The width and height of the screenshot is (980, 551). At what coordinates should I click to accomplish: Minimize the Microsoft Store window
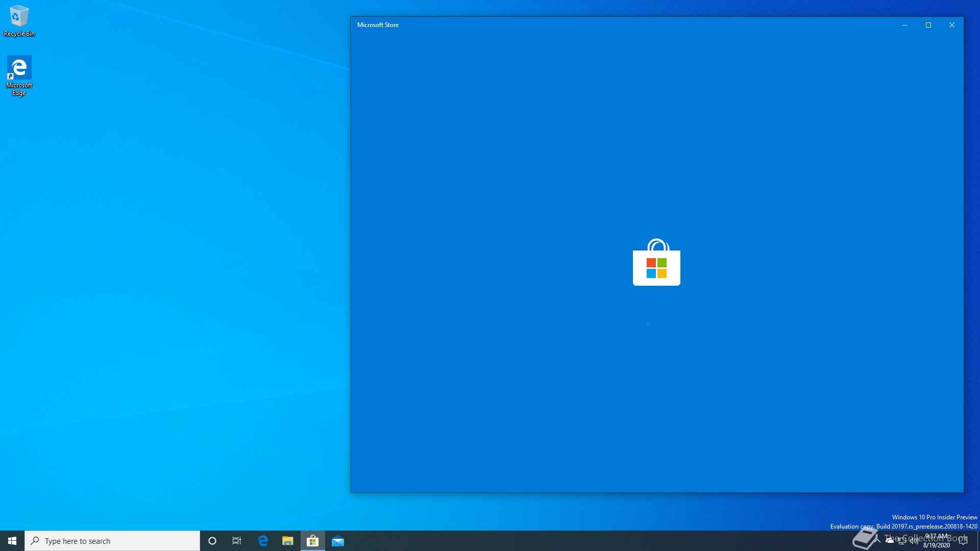(905, 25)
